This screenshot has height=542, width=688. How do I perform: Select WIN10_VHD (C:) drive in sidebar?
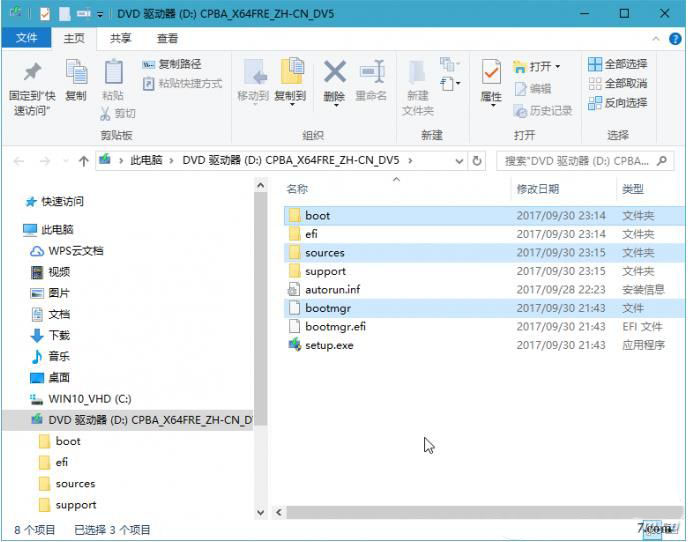coord(89,398)
